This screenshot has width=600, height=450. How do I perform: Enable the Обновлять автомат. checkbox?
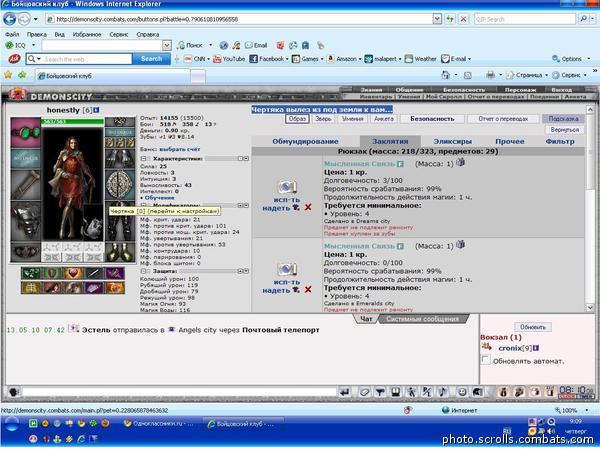click(x=486, y=360)
